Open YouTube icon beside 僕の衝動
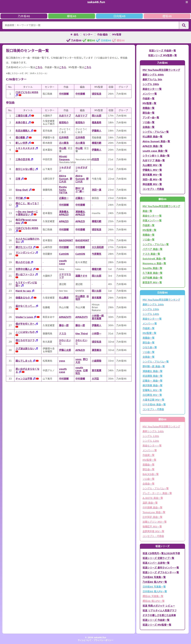 [30, 138]
